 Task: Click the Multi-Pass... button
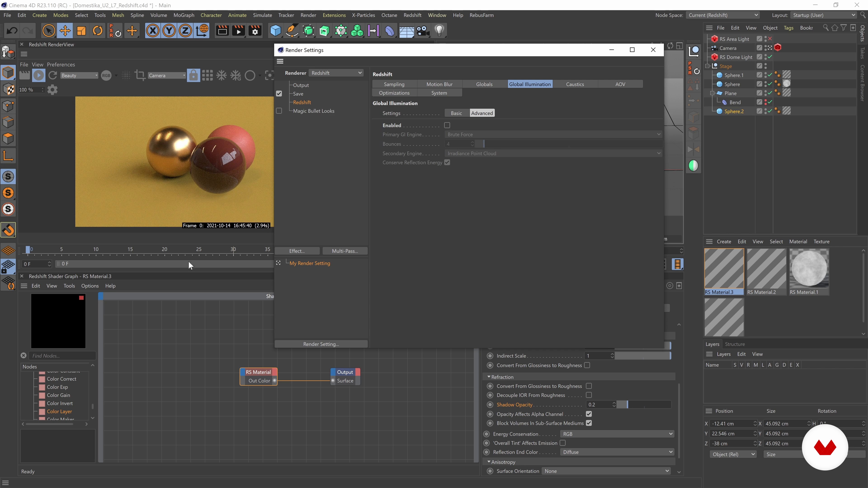coord(345,251)
